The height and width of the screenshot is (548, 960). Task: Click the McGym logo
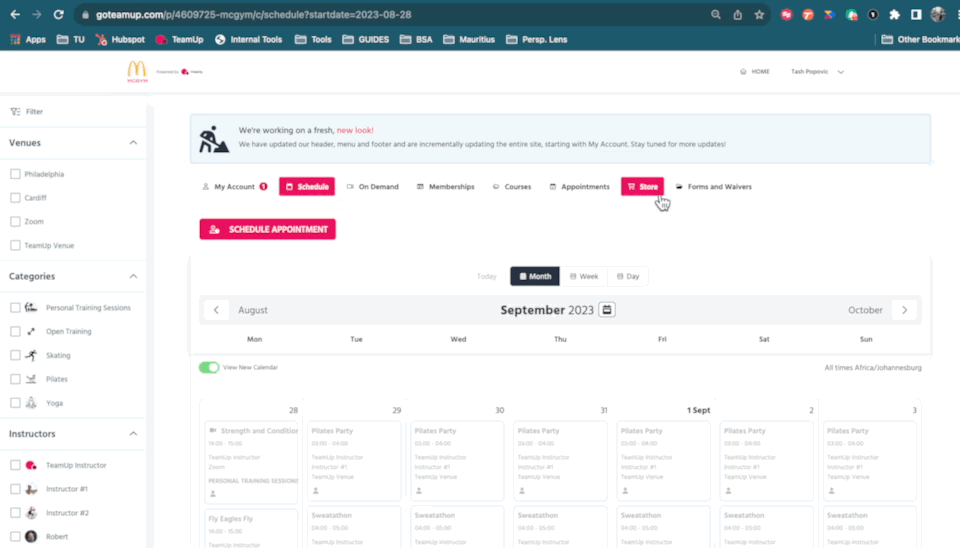pos(136,71)
